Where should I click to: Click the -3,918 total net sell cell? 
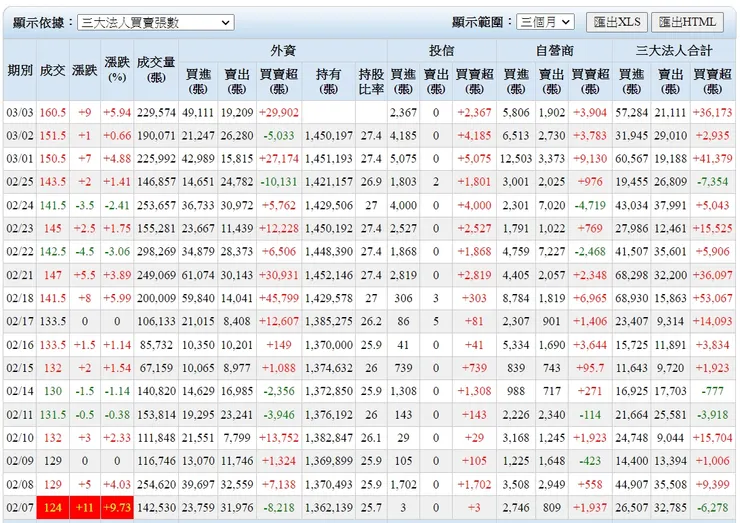coord(712,414)
